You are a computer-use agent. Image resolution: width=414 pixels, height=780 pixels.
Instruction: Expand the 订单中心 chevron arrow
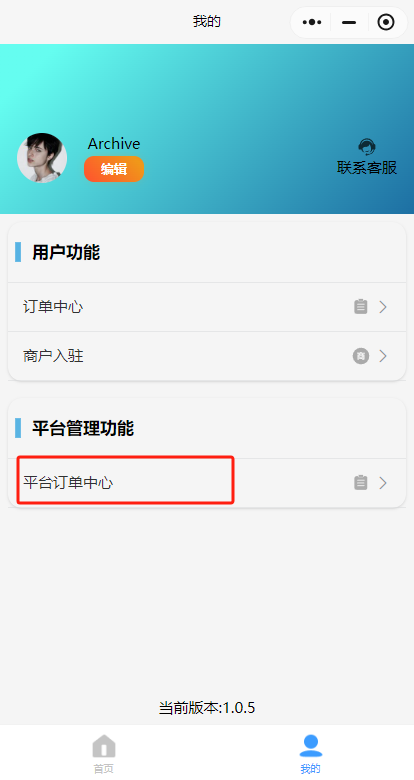click(x=383, y=307)
